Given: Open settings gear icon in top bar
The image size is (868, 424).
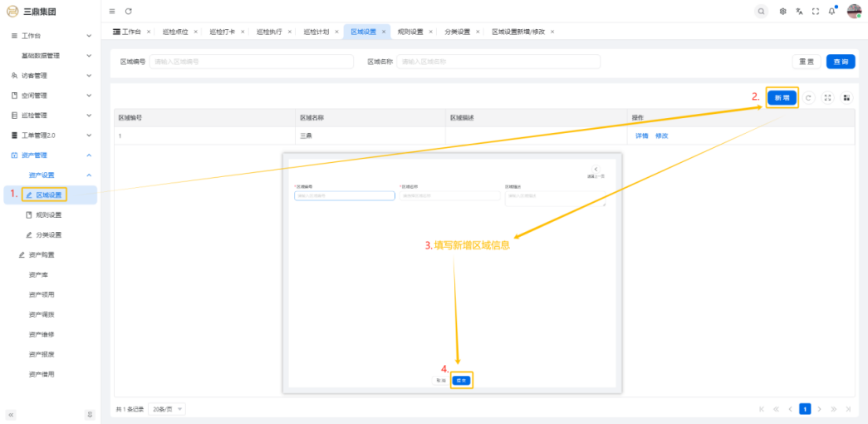Looking at the screenshot, I should click(783, 11).
